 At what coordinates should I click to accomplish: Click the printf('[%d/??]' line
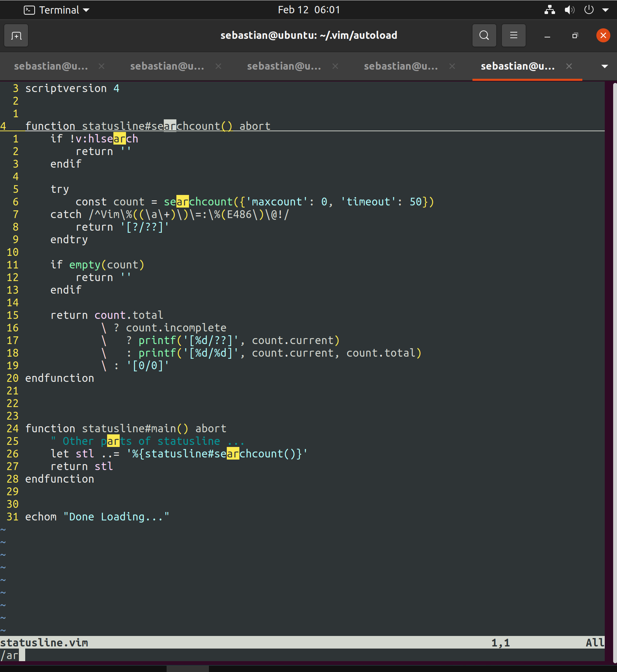tap(220, 341)
